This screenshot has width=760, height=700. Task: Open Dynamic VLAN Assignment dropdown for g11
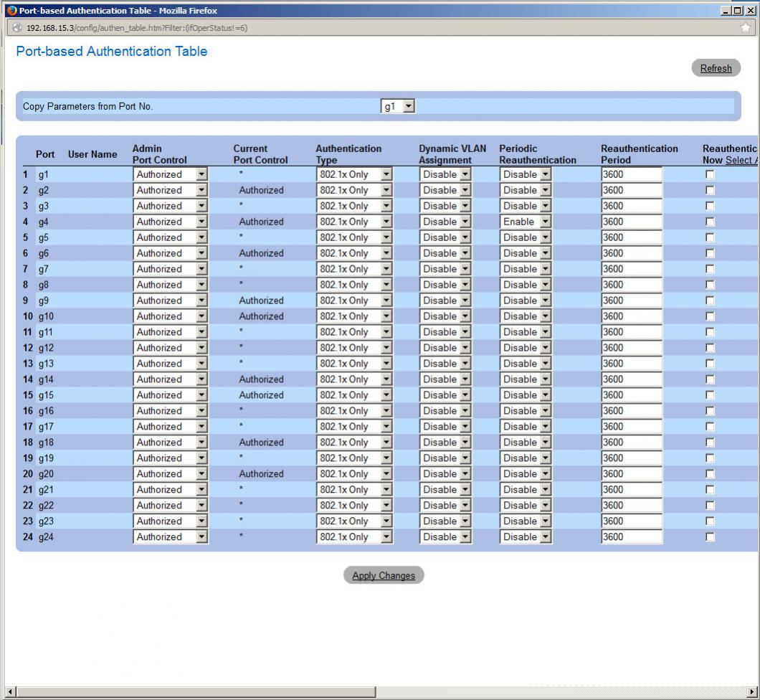tap(445, 332)
